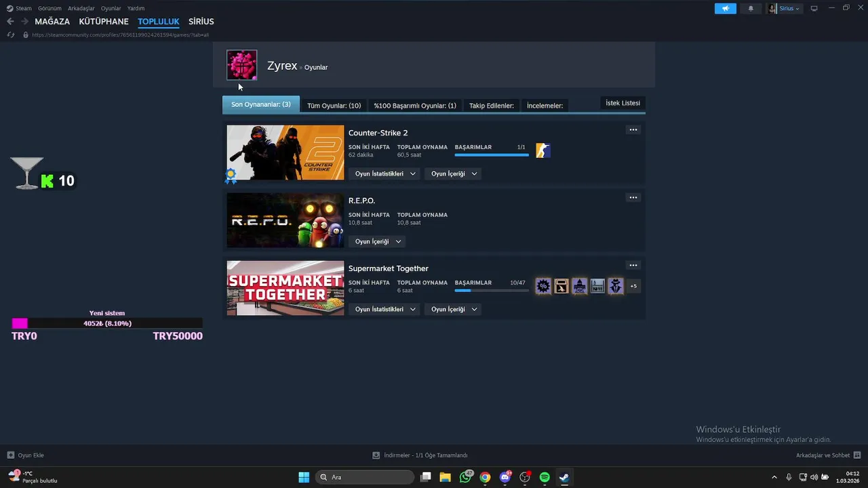Click the Supermarket Together banner image

(x=285, y=288)
